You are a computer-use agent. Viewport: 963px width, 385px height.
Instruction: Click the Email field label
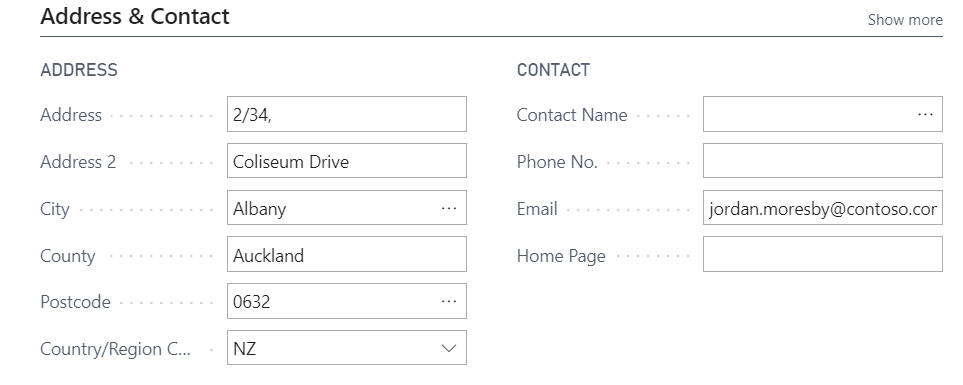[537, 209]
